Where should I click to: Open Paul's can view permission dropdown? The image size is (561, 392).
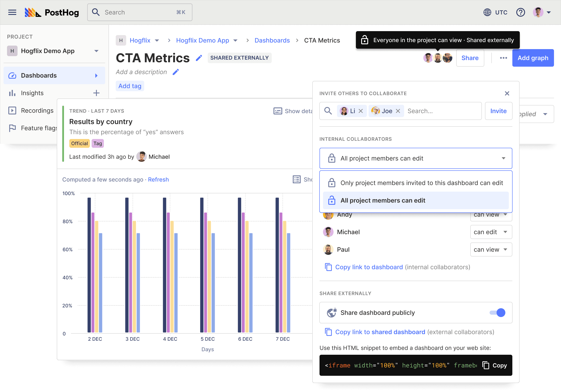(x=491, y=249)
